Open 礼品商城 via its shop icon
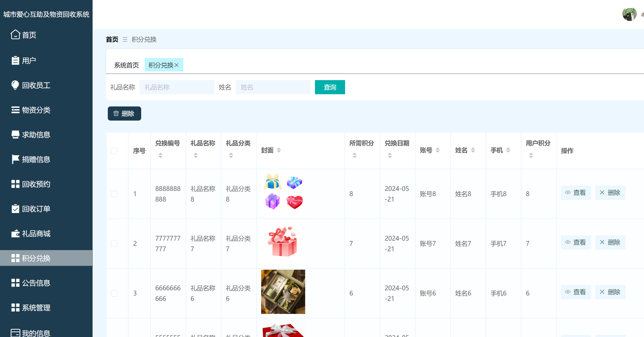 pyautogui.click(x=15, y=233)
